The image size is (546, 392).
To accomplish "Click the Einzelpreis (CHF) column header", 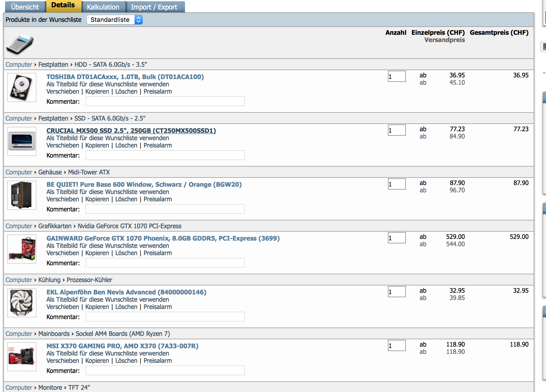I will [438, 33].
